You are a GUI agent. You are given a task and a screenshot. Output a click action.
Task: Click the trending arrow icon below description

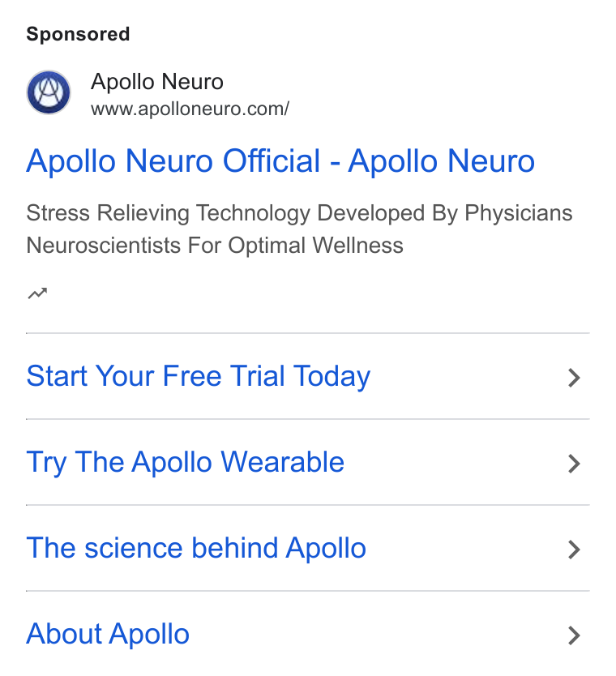pyautogui.click(x=37, y=293)
